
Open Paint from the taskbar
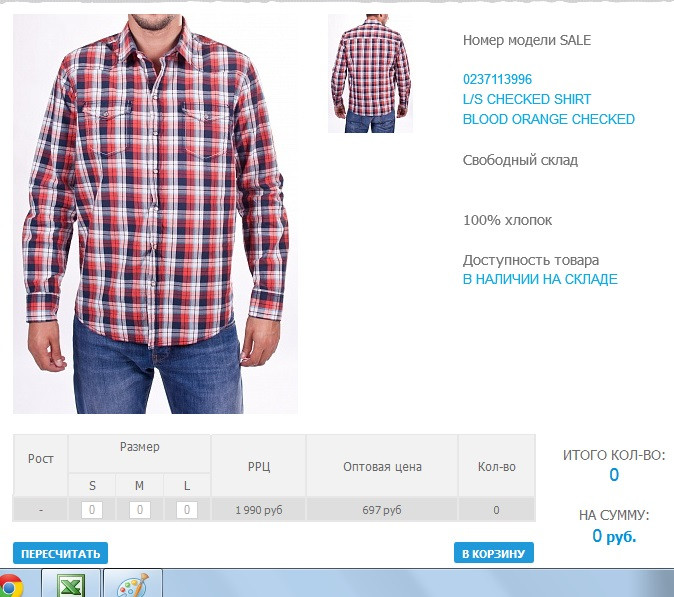click(x=133, y=584)
